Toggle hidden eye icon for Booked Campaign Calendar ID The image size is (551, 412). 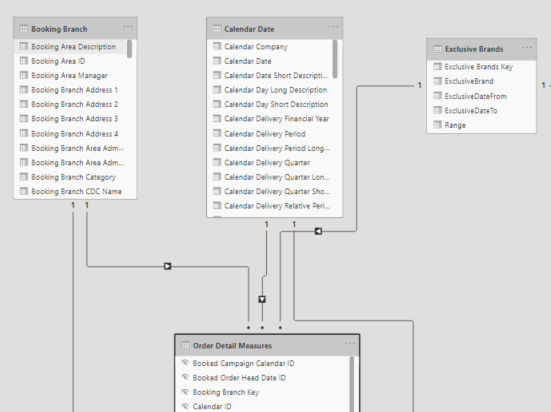[x=185, y=363]
